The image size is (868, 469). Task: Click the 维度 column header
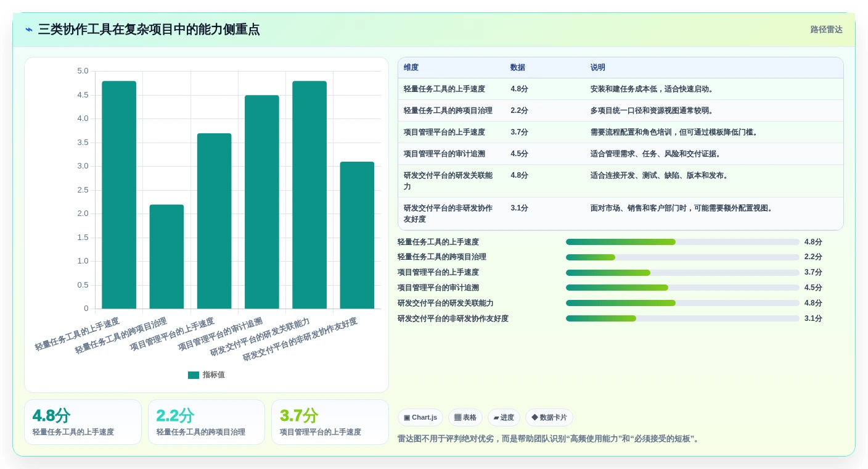pyautogui.click(x=411, y=68)
